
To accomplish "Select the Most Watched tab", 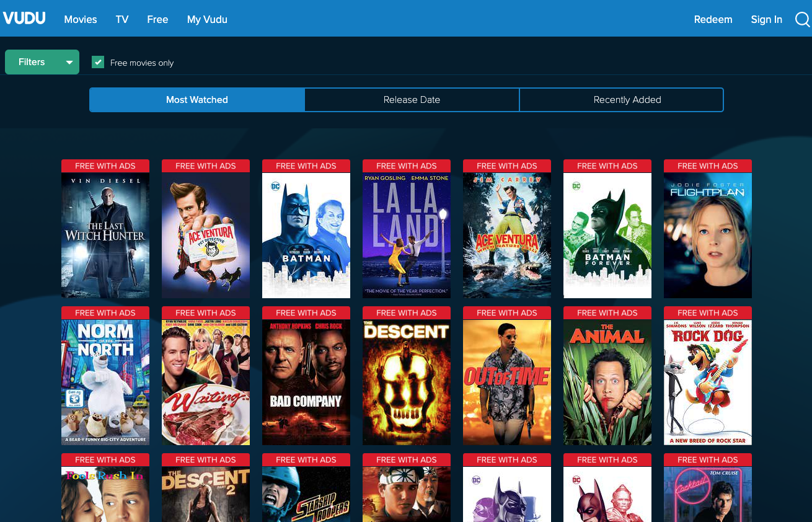I will point(197,100).
